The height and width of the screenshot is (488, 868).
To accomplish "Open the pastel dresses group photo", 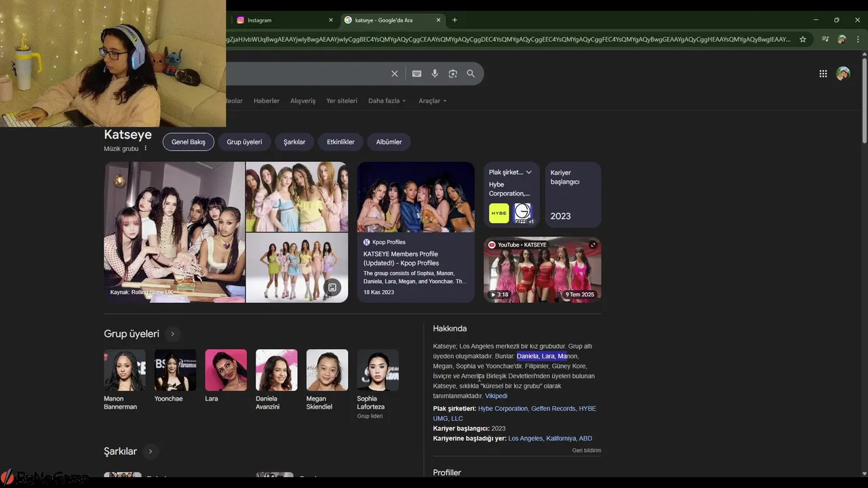I will pyautogui.click(x=297, y=197).
